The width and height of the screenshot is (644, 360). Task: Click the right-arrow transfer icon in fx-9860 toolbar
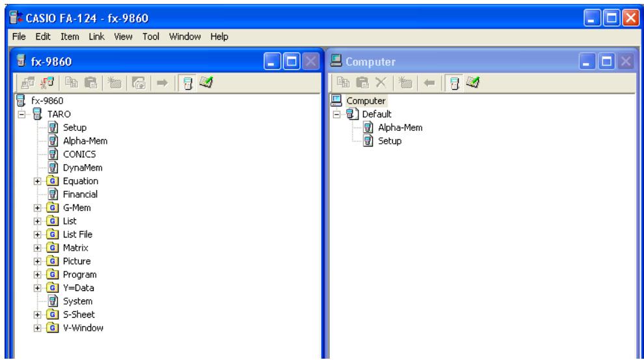click(162, 83)
